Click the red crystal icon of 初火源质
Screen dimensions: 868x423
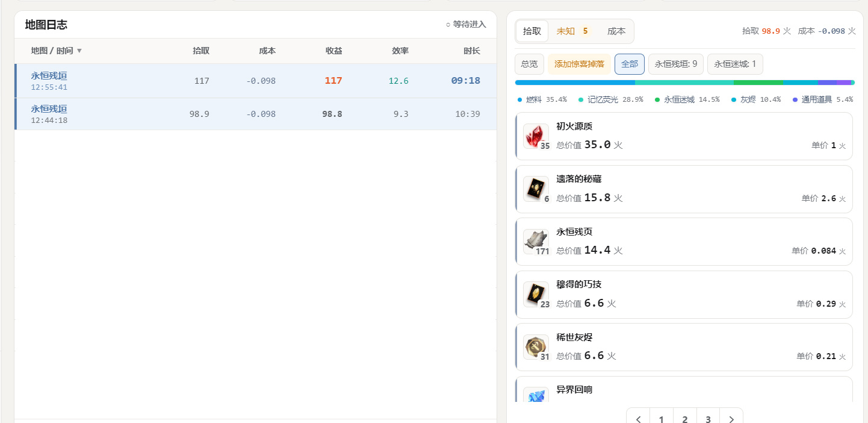point(536,136)
